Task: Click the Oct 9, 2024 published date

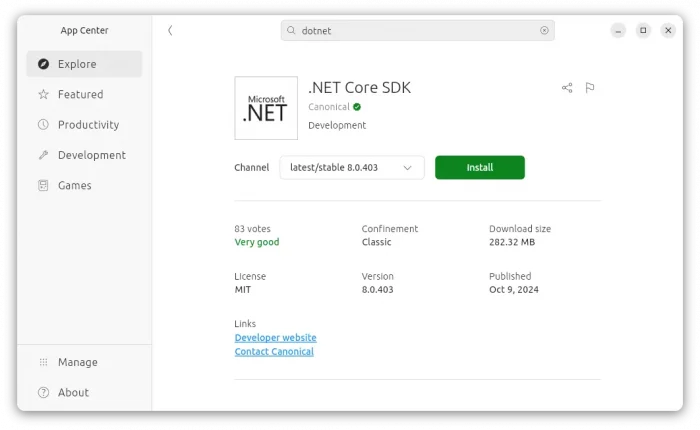Action: coord(514,290)
